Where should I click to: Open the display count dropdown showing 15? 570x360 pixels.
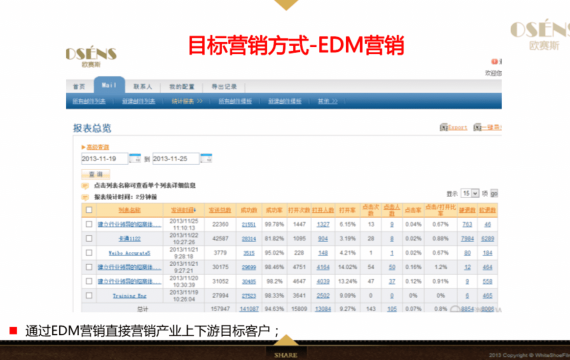coord(470,193)
